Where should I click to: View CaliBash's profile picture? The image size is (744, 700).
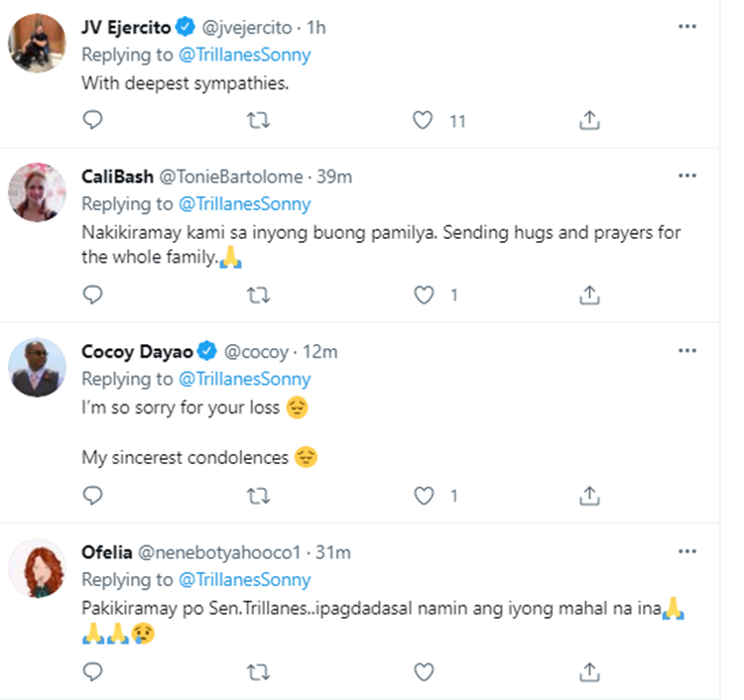click(x=37, y=191)
